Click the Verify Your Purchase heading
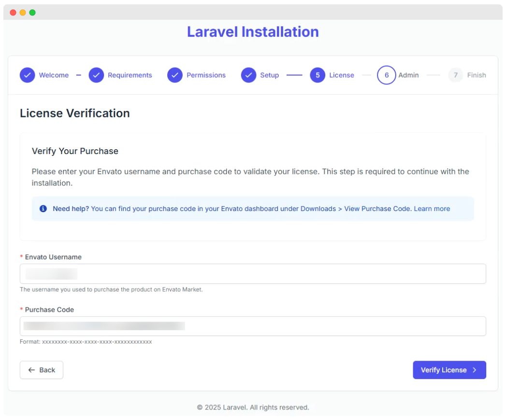 [75, 151]
